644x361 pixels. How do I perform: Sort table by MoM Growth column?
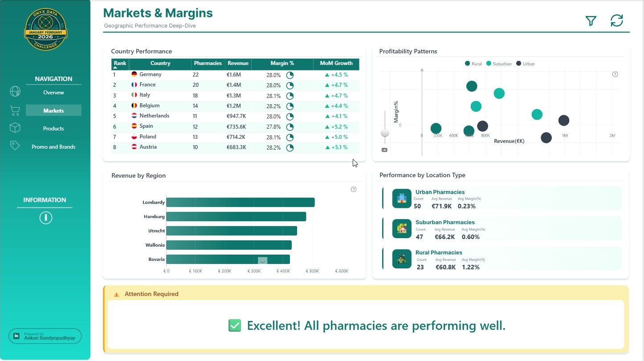pyautogui.click(x=336, y=64)
